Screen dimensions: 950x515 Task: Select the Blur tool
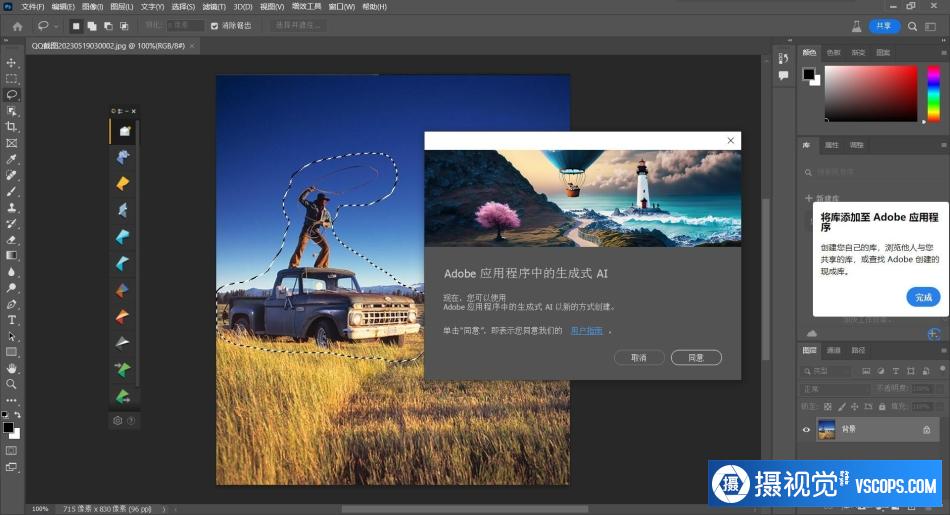pos(11,271)
